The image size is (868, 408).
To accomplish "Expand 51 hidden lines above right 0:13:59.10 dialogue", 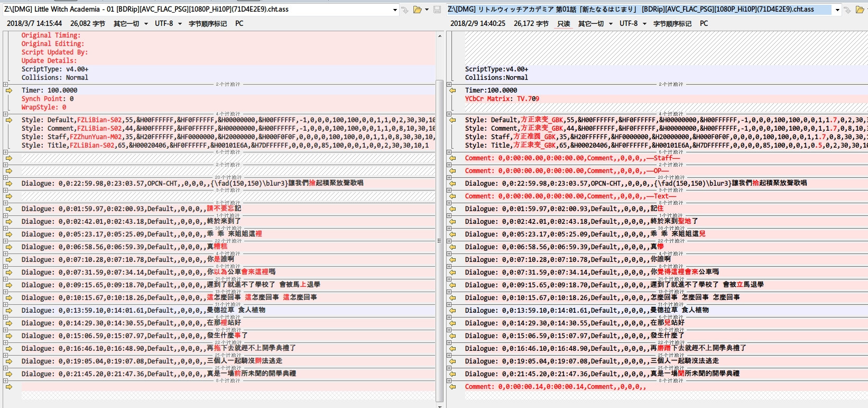I will [x=449, y=304].
